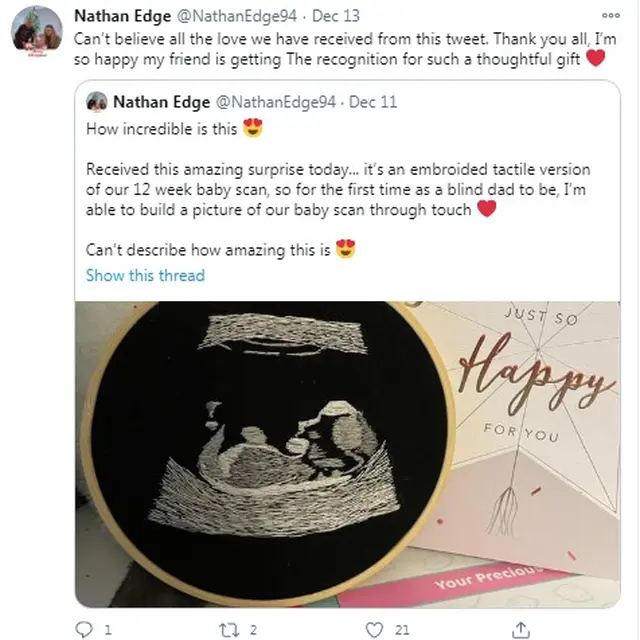The image size is (640, 640).
Task: Open the three-dot more options menu
Action: (611, 16)
